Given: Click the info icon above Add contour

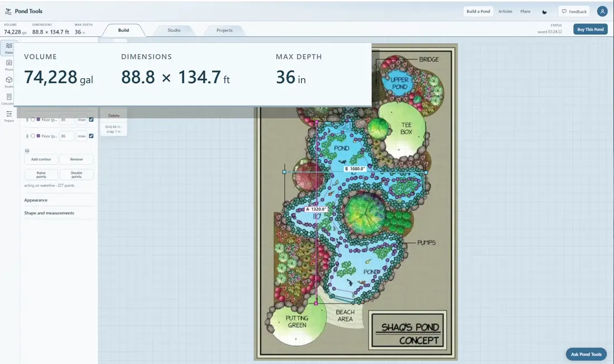Looking at the screenshot, I should click(x=27, y=151).
